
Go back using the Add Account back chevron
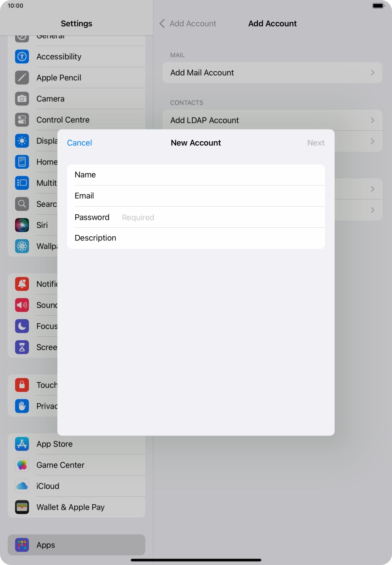(x=162, y=23)
